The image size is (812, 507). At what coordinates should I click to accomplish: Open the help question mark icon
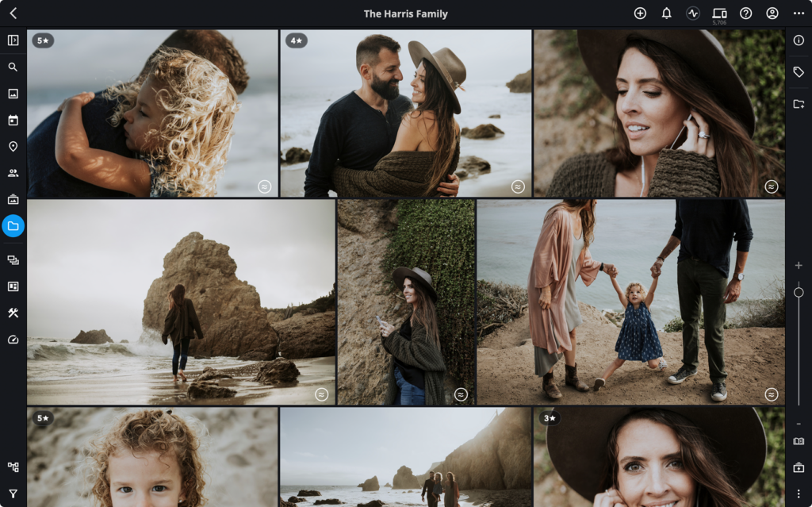(x=745, y=13)
